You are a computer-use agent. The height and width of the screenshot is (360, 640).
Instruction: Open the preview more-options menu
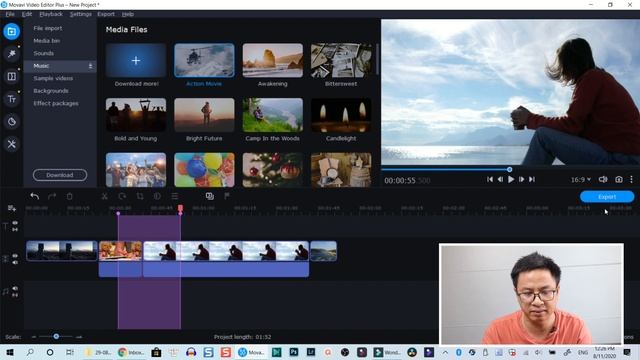[631, 179]
